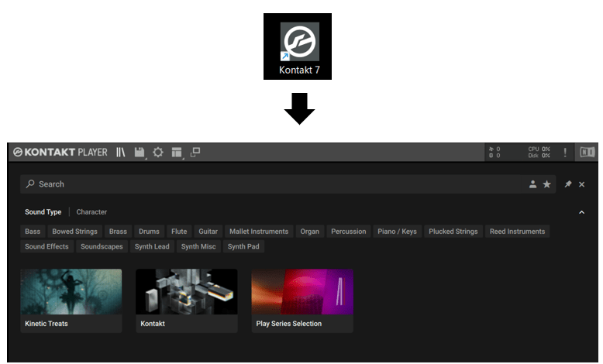This screenshot has height=364, width=603.
Task: Click the exclamation warning indicator
Action: (x=565, y=153)
